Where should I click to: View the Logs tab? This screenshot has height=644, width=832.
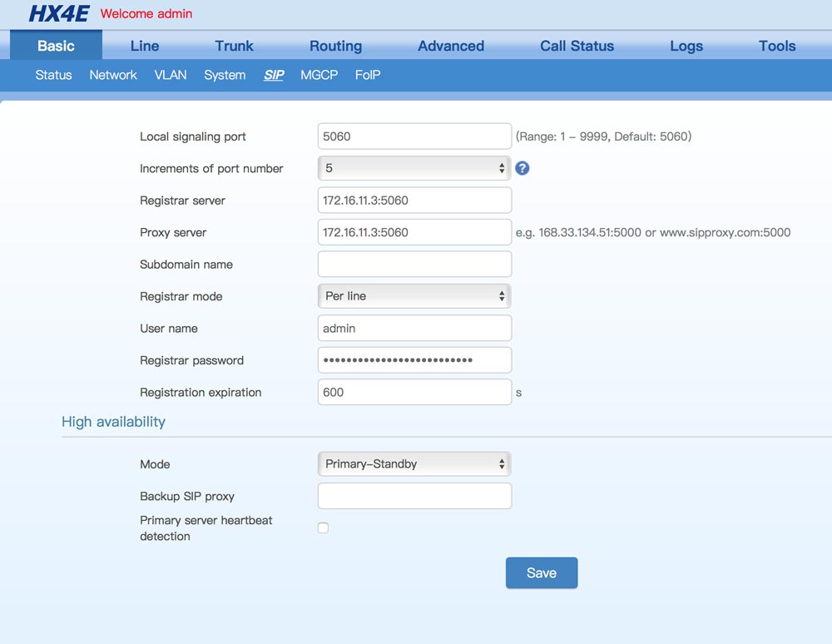pyautogui.click(x=686, y=46)
